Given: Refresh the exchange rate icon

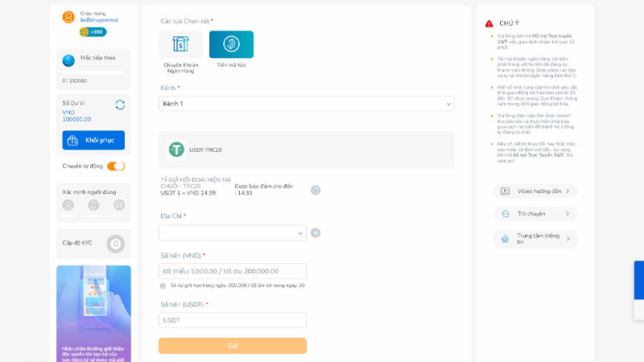Looking at the screenshot, I should (x=316, y=190).
